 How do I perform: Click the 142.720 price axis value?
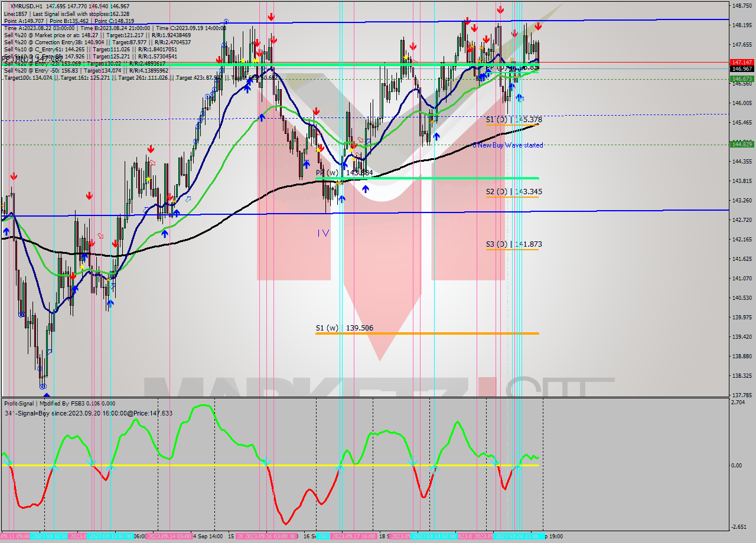741,220
